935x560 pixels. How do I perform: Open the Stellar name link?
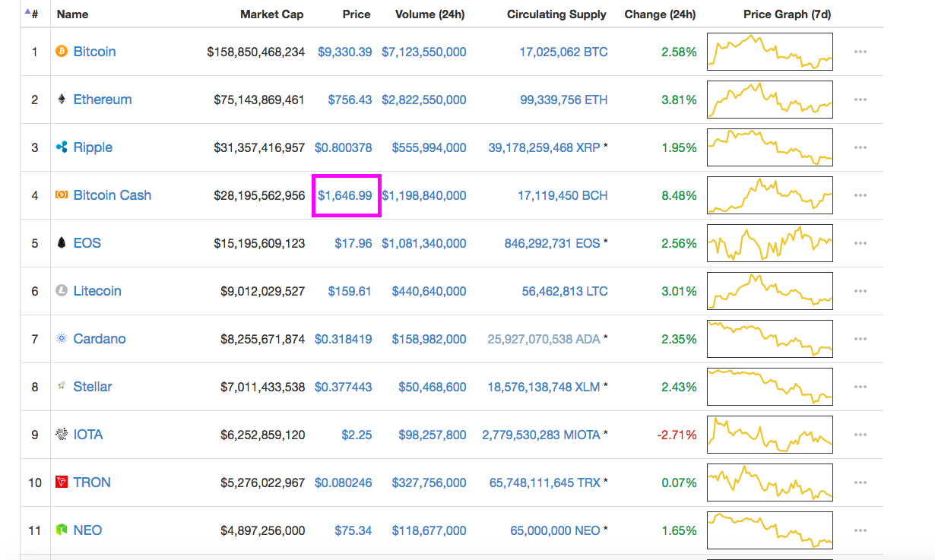93,387
